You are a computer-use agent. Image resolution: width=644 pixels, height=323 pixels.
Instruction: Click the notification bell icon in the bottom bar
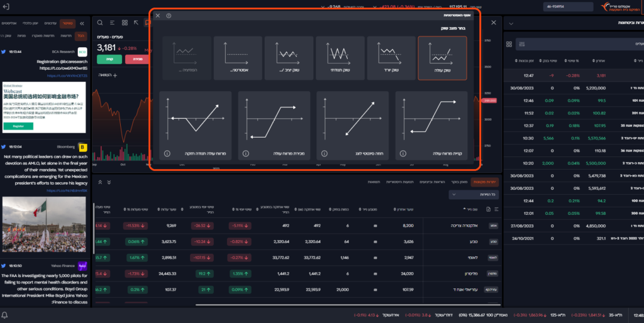tap(5, 314)
